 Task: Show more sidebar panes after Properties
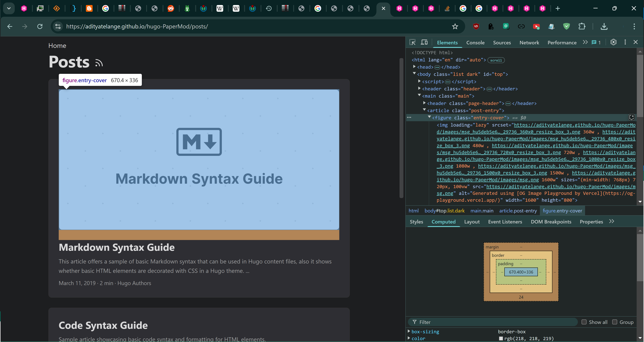coord(612,221)
